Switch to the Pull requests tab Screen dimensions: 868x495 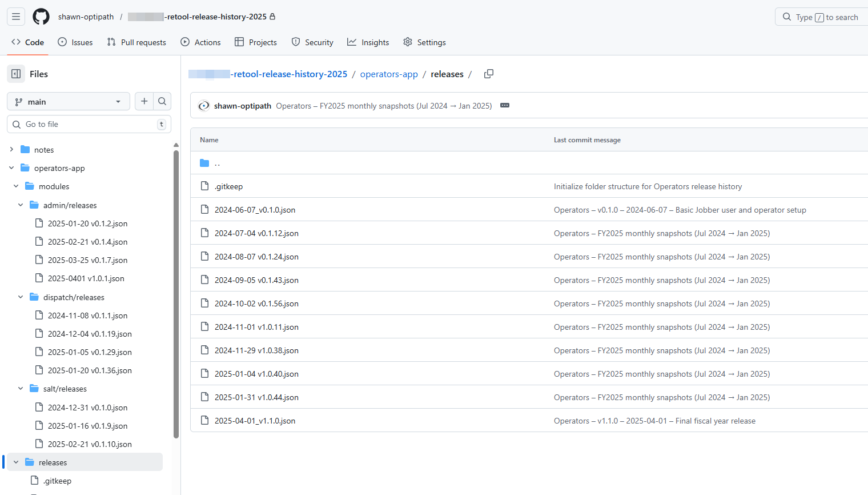coord(136,42)
